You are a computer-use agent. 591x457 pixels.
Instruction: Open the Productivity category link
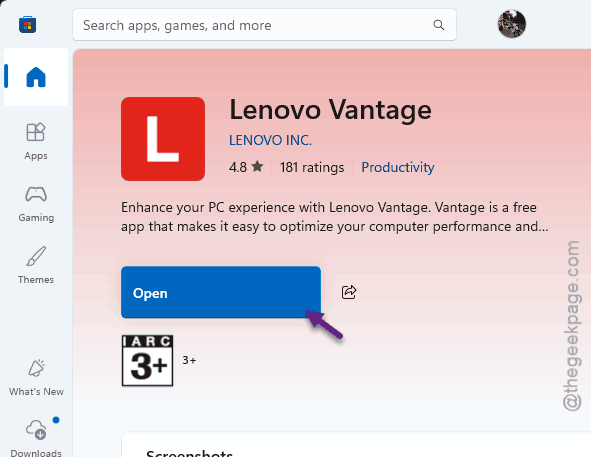398,167
